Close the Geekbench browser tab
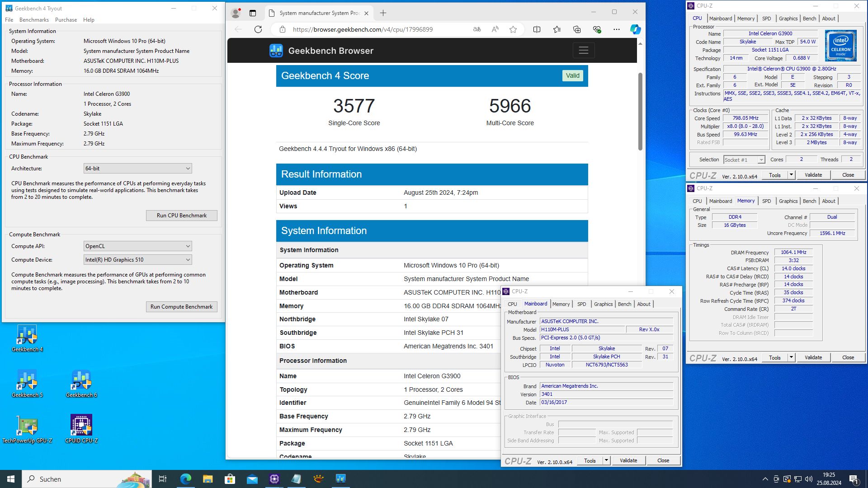Screen dimensions: 868x488 [366, 13]
